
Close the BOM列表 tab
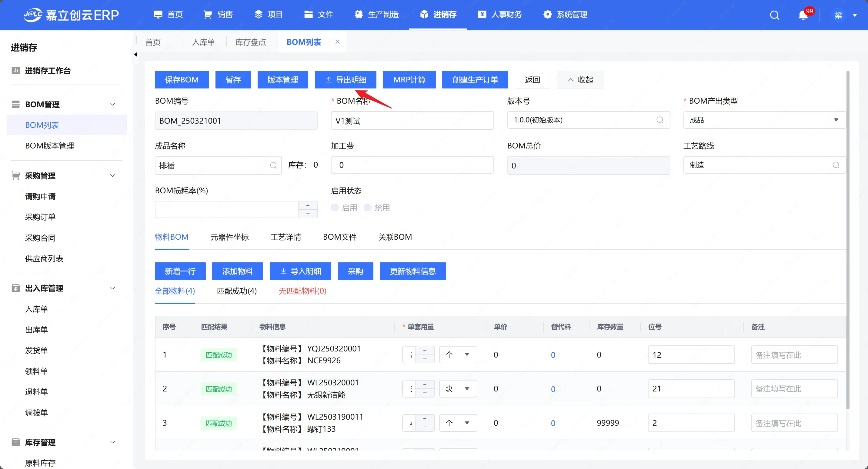pos(337,42)
